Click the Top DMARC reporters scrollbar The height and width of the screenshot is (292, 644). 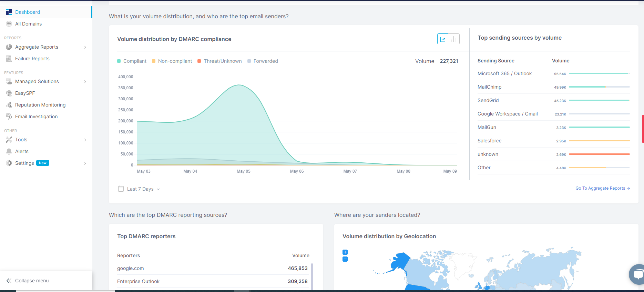pyautogui.click(x=312, y=277)
